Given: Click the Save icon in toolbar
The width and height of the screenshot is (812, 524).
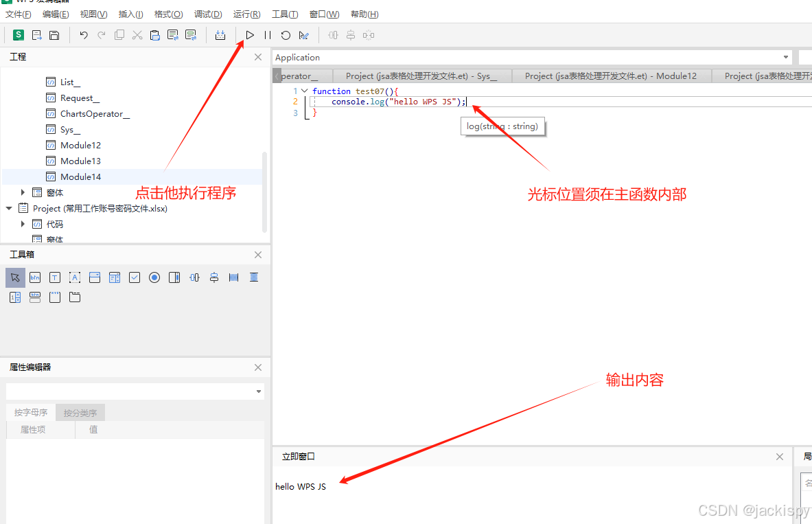Looking at the screenshot, I should click(x=54, y=35).
